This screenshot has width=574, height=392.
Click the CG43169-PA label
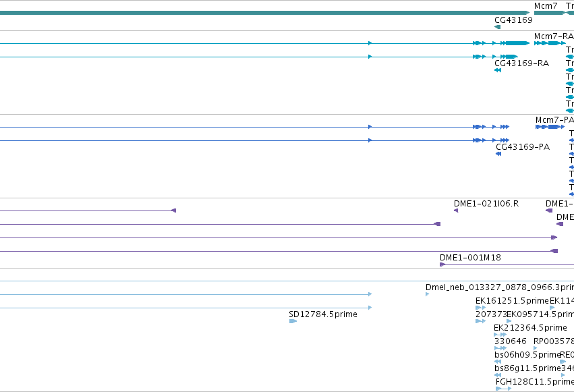(x=523, y=147)
